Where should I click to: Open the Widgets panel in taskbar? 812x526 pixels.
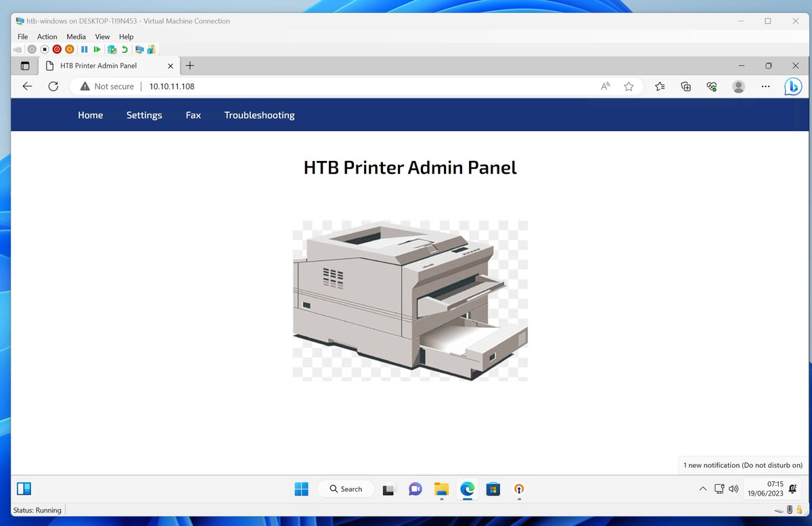[x=24, y=489]
